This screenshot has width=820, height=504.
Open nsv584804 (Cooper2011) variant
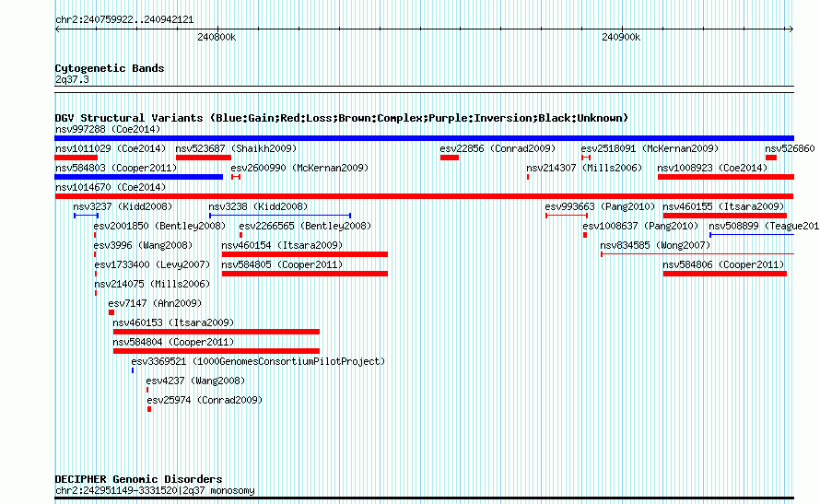pos(173,343)
